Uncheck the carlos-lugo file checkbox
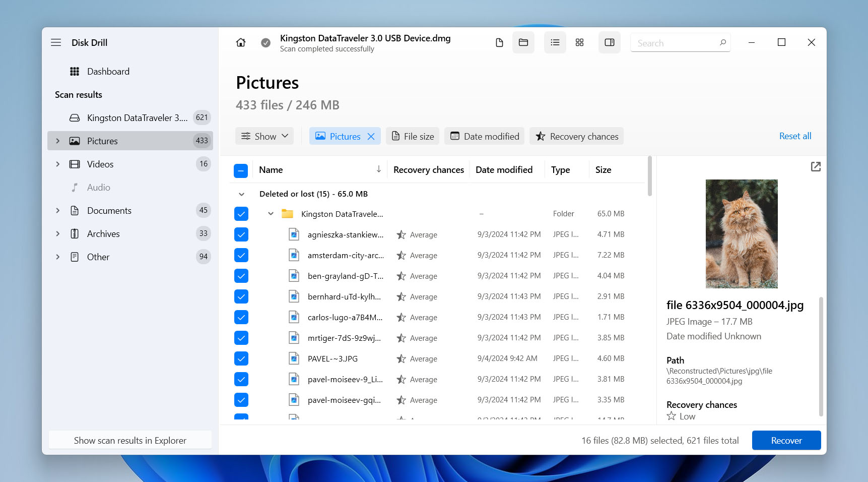 241,317
